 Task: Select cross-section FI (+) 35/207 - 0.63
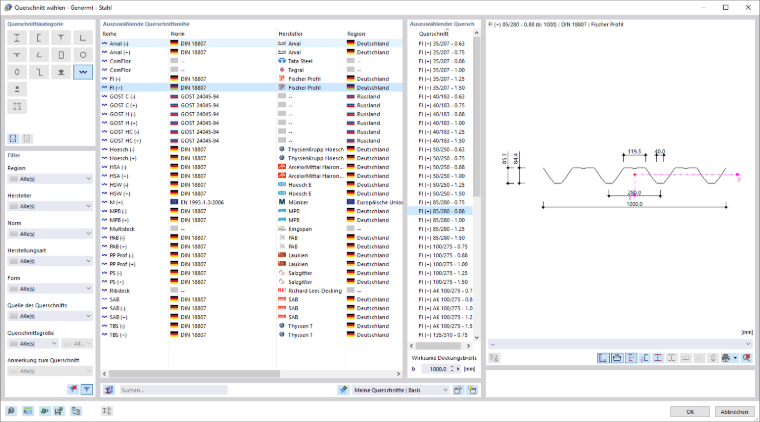[x=442, y=44]
